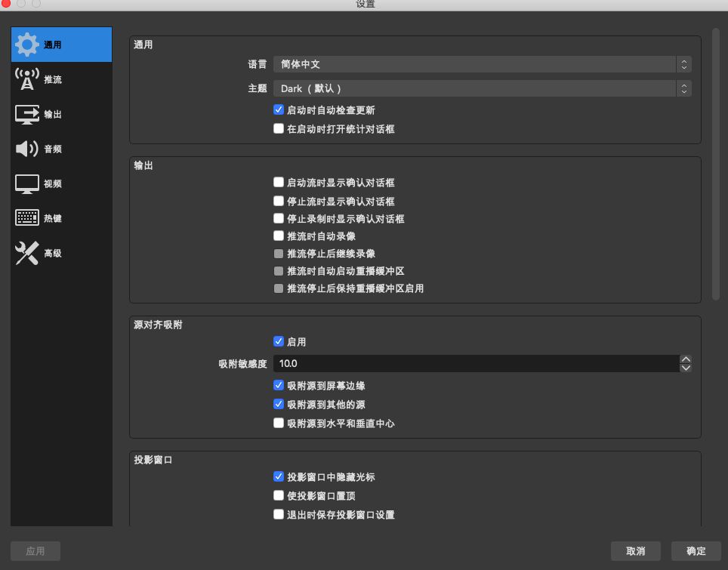728x570 pixels.
Task: Enable 在启动时打开统计对话框 checkbox
Action: (279, 128)
